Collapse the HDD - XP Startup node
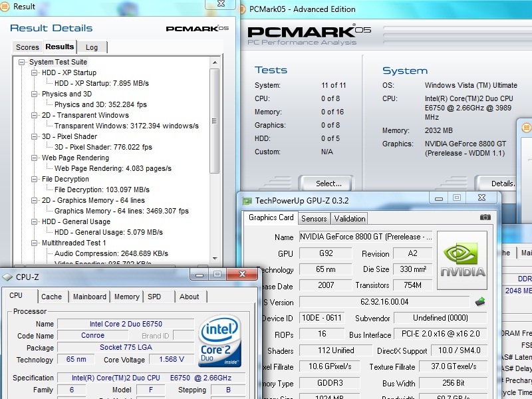The image size is (532, 399). pos(34,72)
